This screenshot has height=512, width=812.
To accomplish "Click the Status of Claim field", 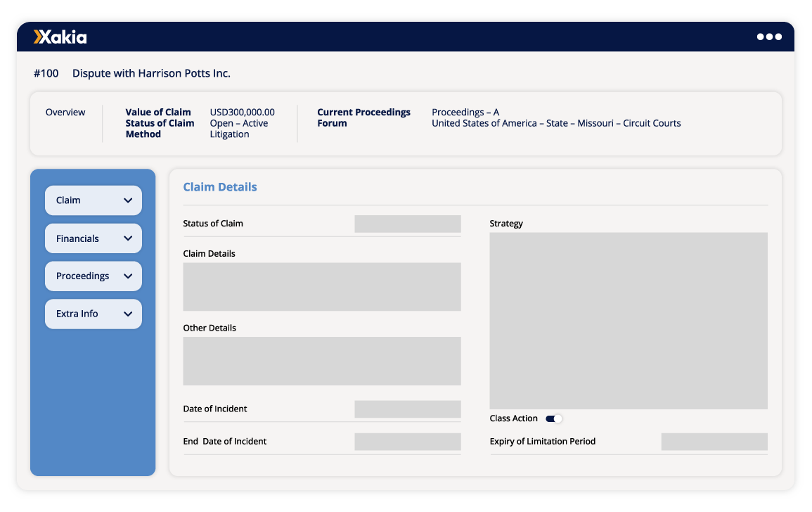I will pyautogui.click(x=408, y=223).
